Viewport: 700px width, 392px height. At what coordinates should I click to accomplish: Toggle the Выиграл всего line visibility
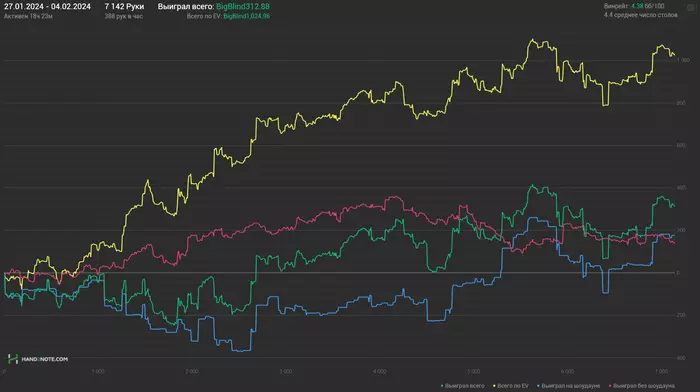click(x=464, y=386)
